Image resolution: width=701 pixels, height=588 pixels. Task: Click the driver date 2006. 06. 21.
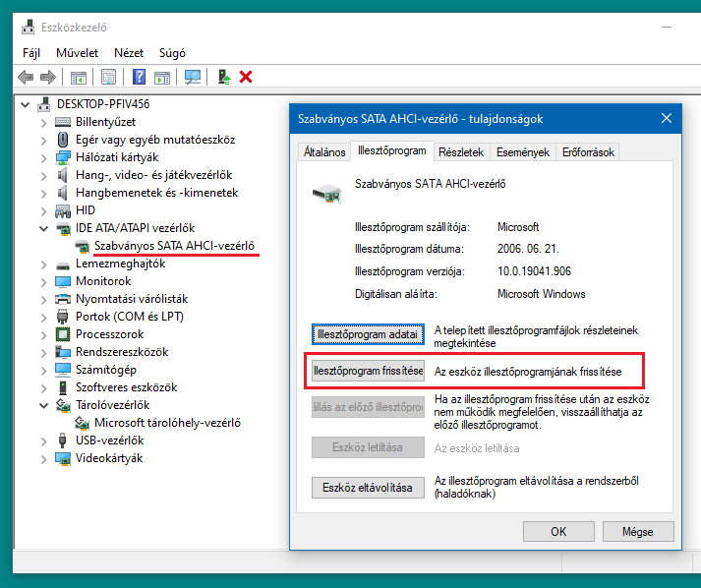528,249
